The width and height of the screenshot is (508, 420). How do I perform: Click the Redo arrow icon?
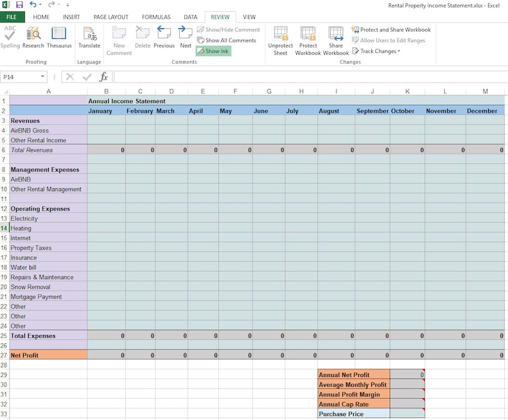coord(51,4)
